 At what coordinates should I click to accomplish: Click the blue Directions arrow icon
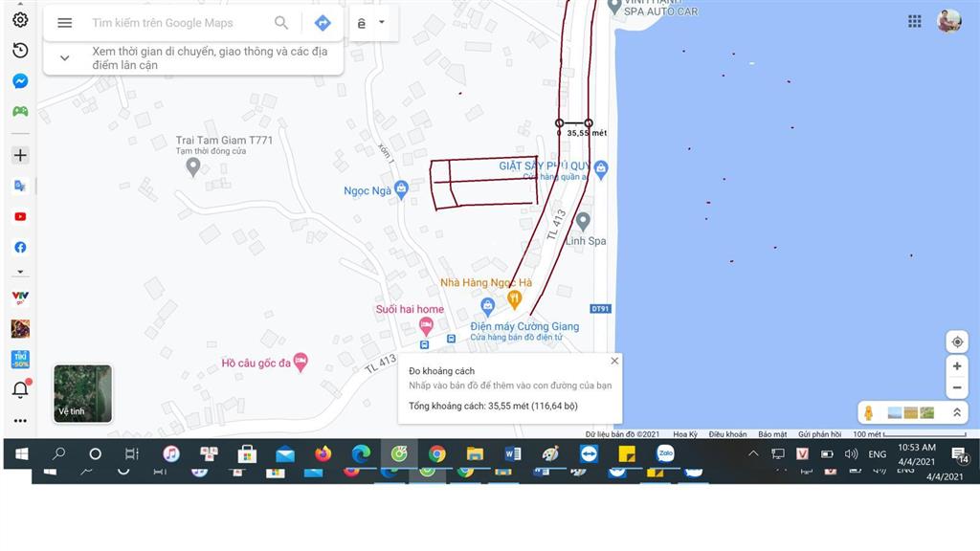click(x=323, y=23)
